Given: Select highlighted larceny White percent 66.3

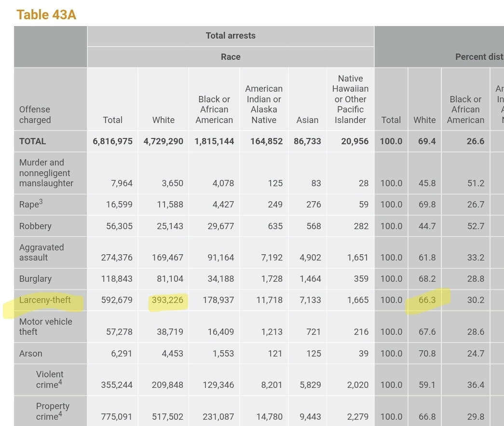Looking at the screenshot, I should point(427,300).
